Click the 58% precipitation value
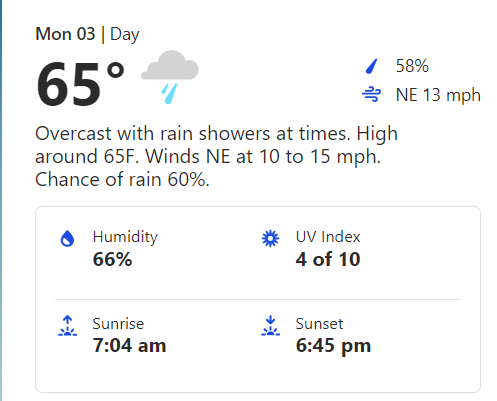This screenshot has height=401, width=497. click(412, 66)
